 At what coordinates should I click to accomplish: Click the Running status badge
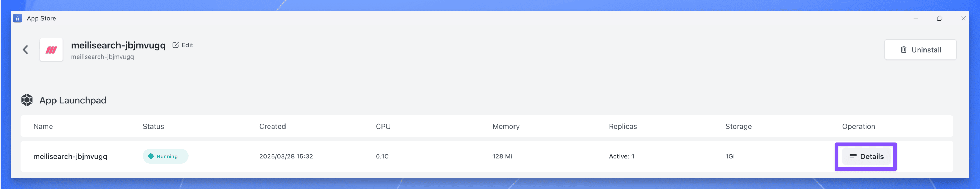pyautogui.click(x=165, y=156)
